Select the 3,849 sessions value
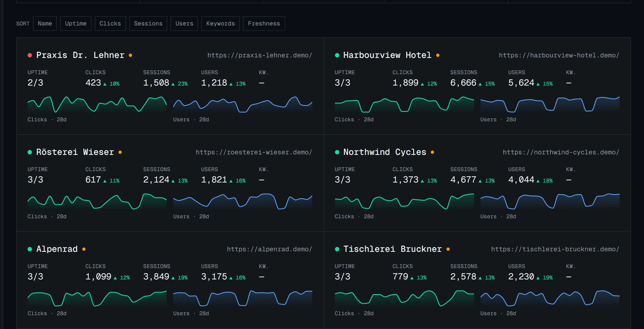This screenshot has height=329, width=644. click(x=156, y=276)
